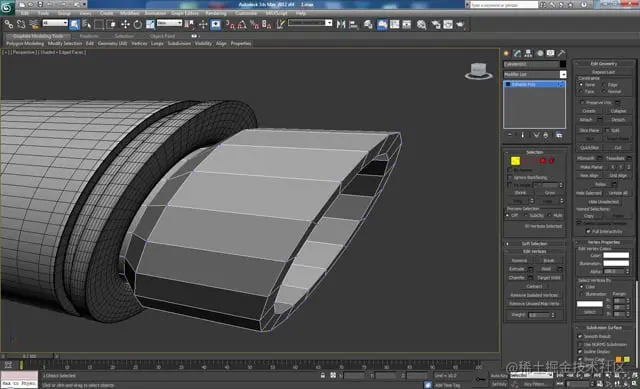Screen dimensions: 640x389
Task: Expand the Soft Selection rollout
Action: [x=535, y=244]
